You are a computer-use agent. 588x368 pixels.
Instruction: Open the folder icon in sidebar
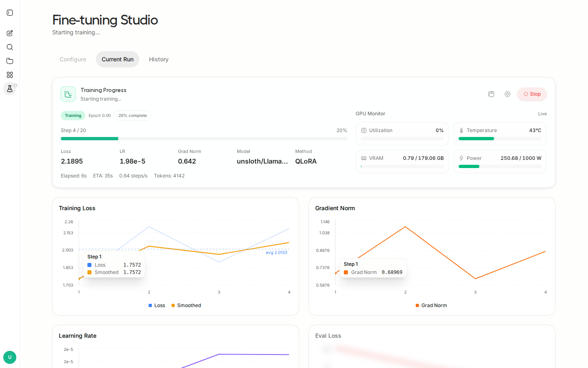(x=10, y=61)
